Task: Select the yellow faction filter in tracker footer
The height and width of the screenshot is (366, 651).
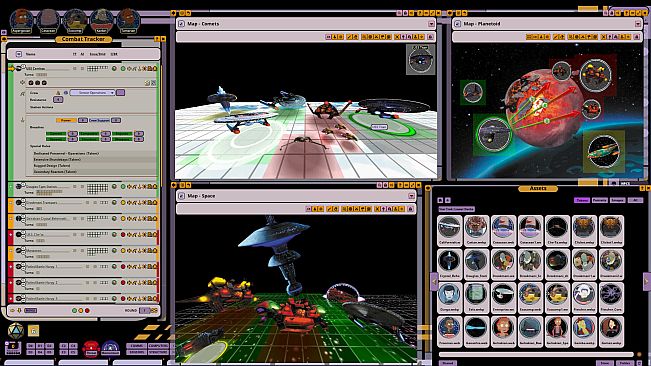Action: click(x=81, y=310)
